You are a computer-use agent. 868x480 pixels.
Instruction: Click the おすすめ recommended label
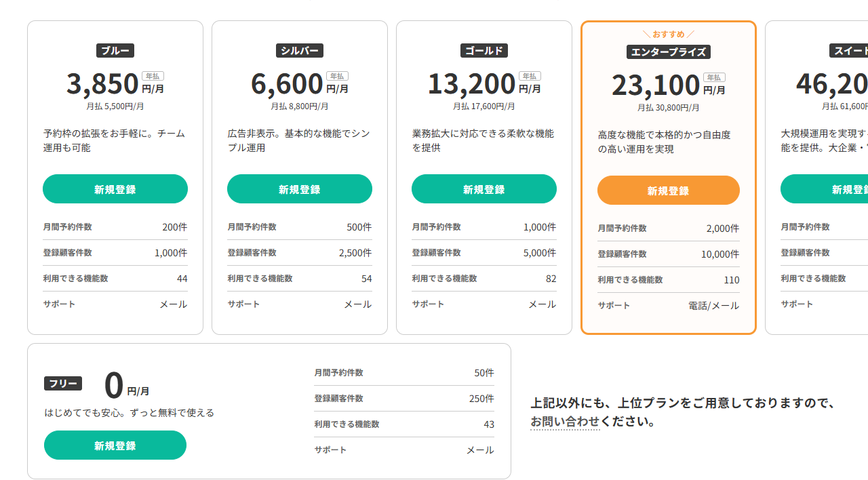coord(669,34)
